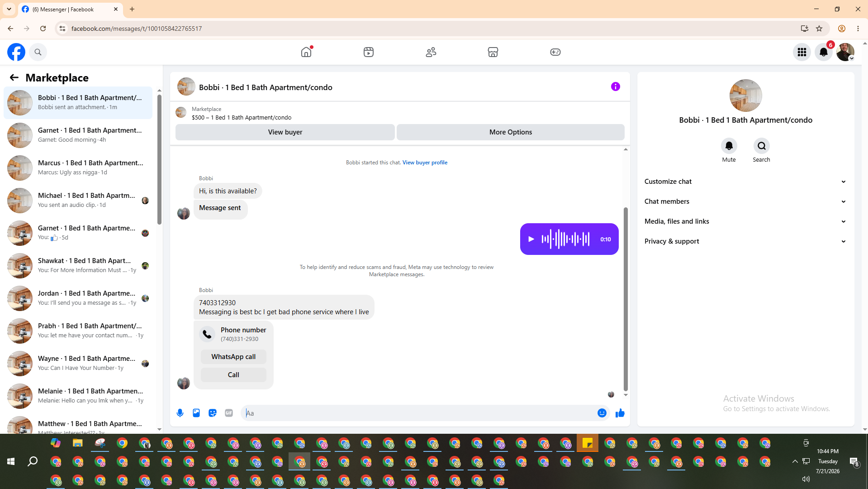
Task: Open the GIF picker icon
Action: click(229, 413)
